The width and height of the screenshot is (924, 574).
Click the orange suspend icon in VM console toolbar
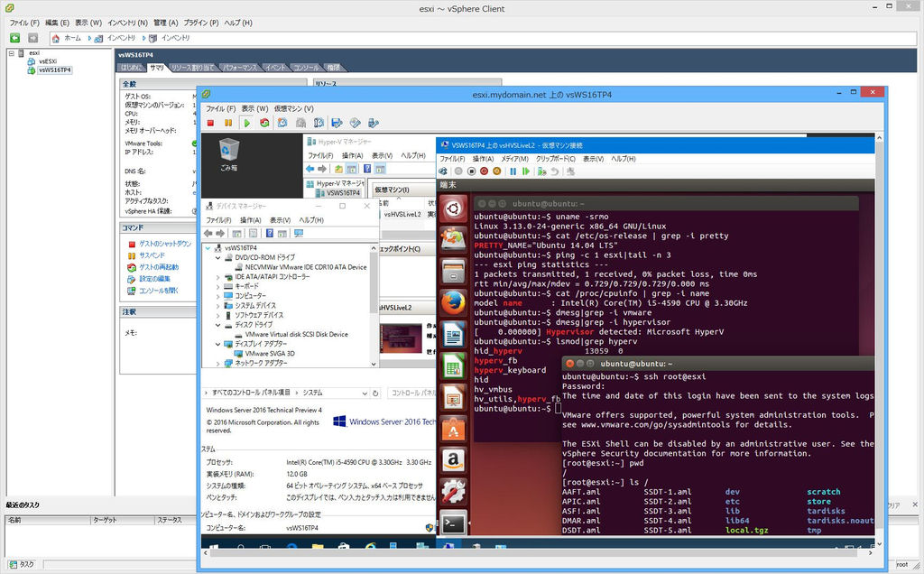228,123
